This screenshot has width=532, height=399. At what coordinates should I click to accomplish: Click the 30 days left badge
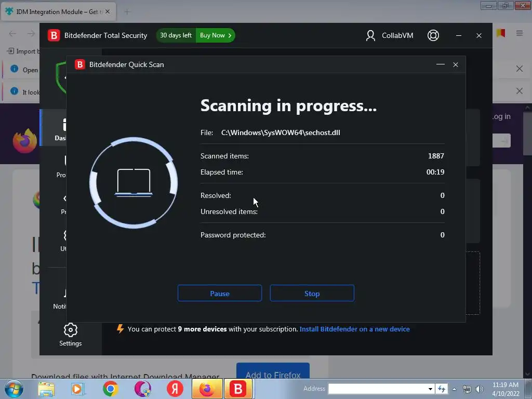point(176,35)
